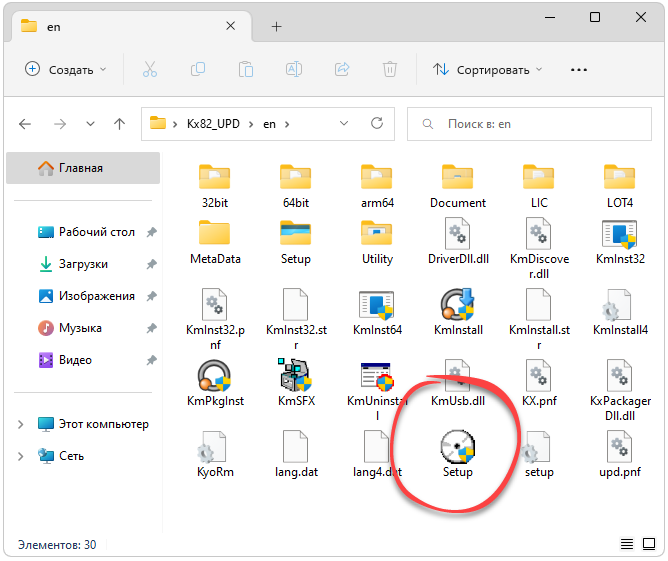Screen dimensions: 668x561
Task: Expand chevron after Kx82_UPD in address bar
Action: 251,124
